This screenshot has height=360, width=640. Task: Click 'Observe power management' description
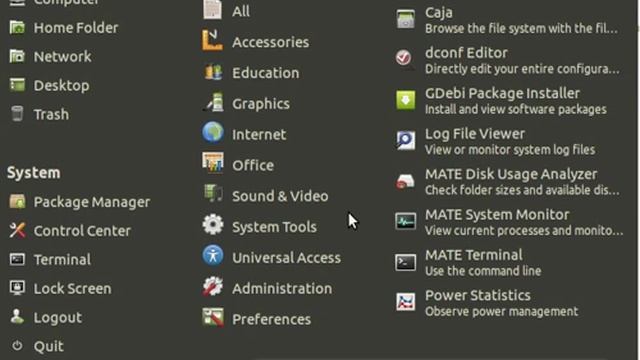[502, 311]
